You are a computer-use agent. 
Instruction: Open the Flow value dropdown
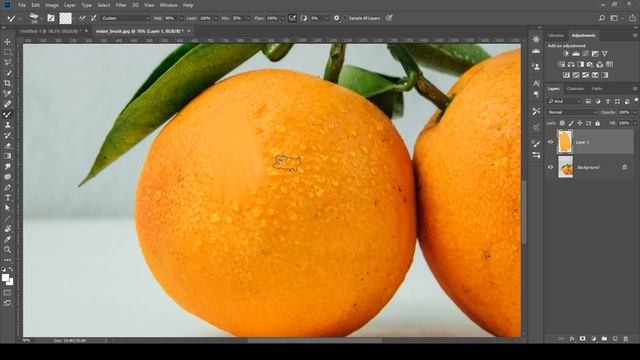(x=282, y=18)
